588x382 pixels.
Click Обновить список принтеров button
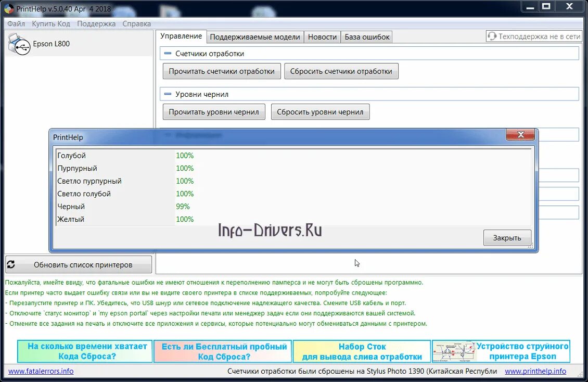tap(79, 265)
